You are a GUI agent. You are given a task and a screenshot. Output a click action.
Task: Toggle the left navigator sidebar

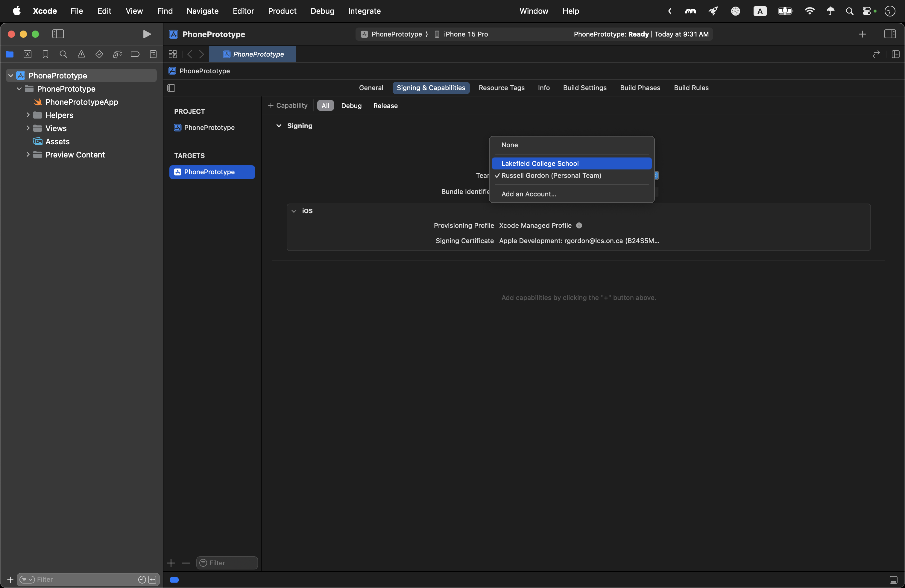pos(58,34)
